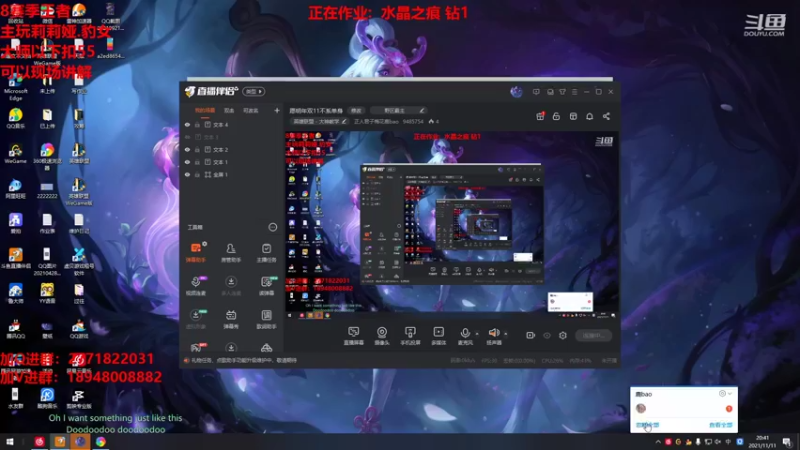Select the 文本 4 source row
The width and height of the screenshot is (800, 450).
point(232,124)
